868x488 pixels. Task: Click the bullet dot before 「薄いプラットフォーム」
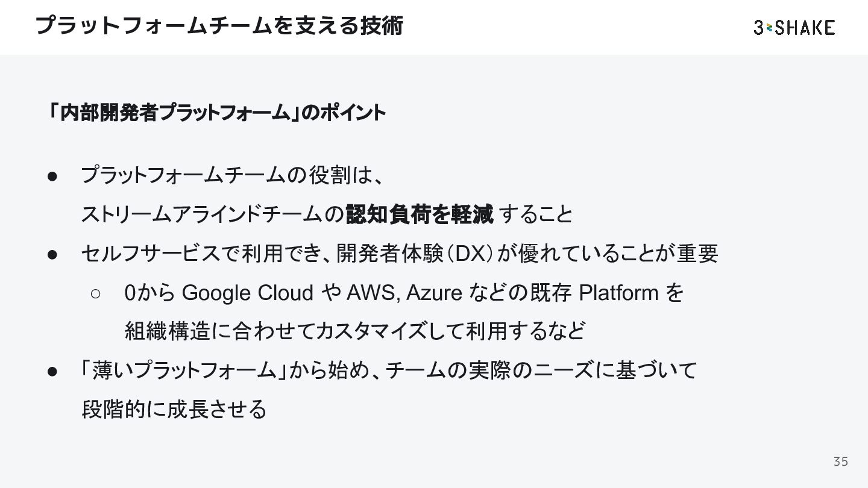[x=52, y=371]
